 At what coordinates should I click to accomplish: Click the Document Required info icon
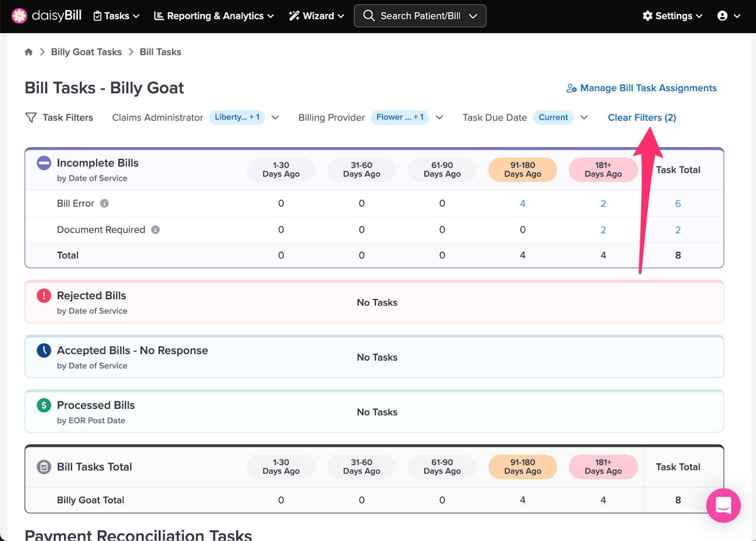tap(155, 230)
